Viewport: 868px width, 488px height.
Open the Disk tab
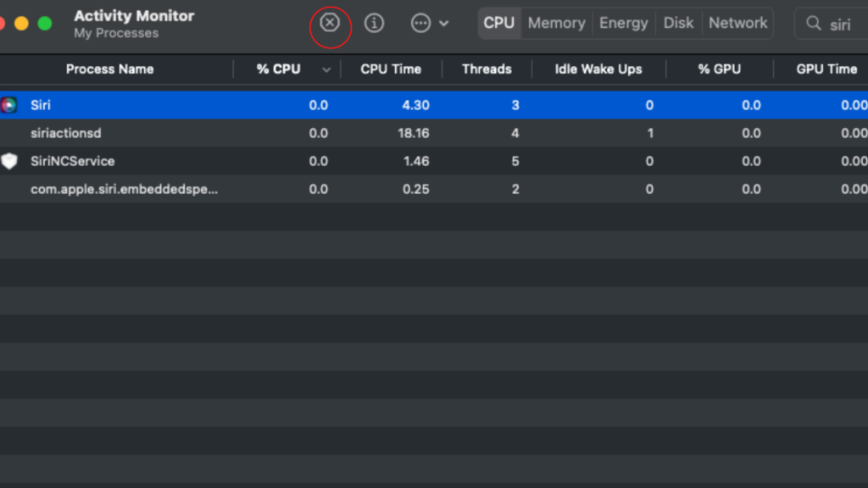[x=678, y=23]
